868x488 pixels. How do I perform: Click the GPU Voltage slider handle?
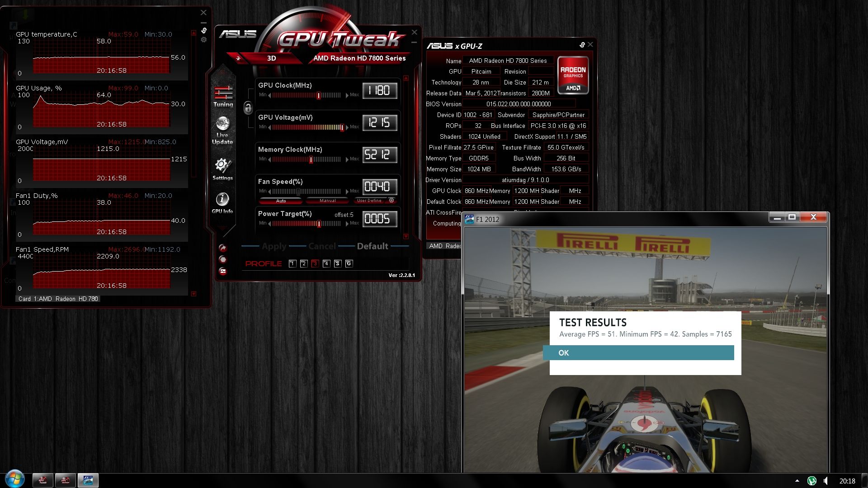(342, 127)
